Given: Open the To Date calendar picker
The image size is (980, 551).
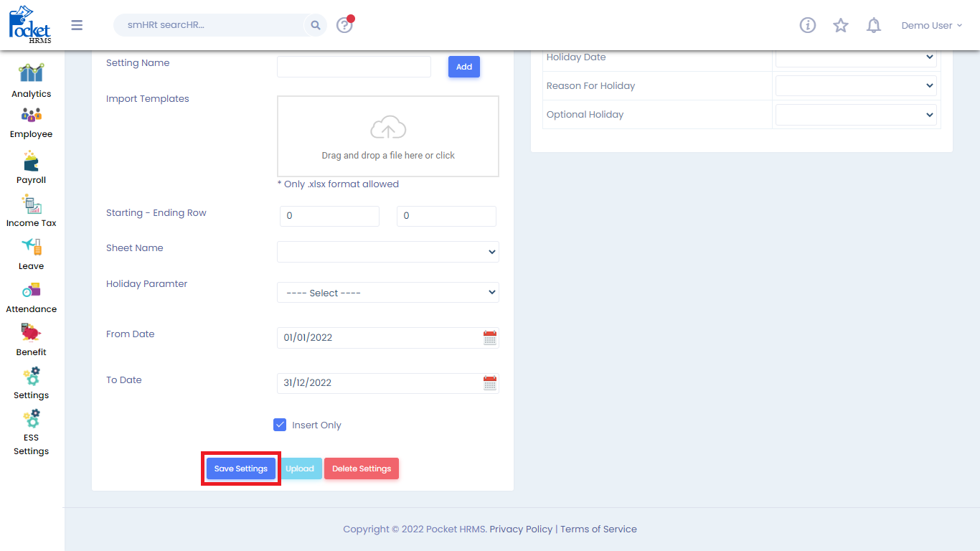Looking at the screenshot, I should coord(490,383).
